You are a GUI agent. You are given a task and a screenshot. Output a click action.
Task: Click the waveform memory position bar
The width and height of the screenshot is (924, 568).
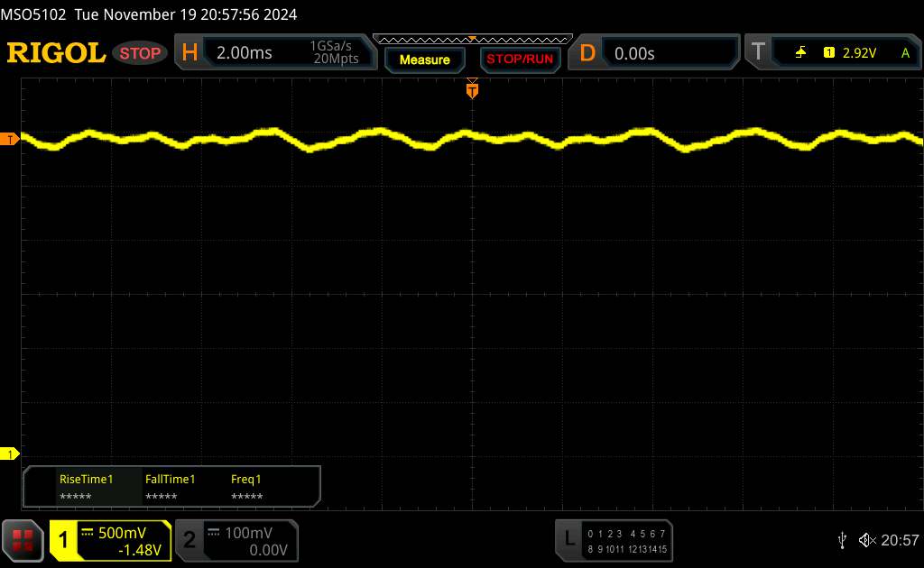pyautogui.click(x=473, y=40)
